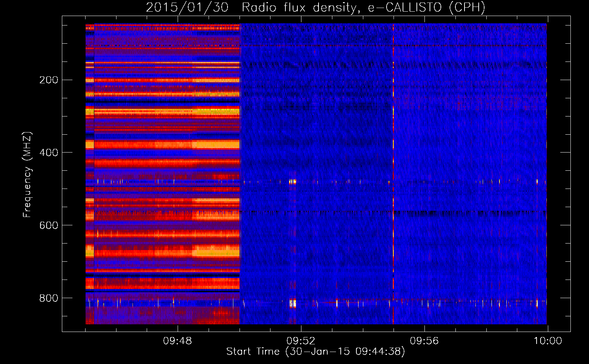Viewport: 589px width, 364px height.
Task: Click the 09:56 time tick label
Action: pos(424,341)
